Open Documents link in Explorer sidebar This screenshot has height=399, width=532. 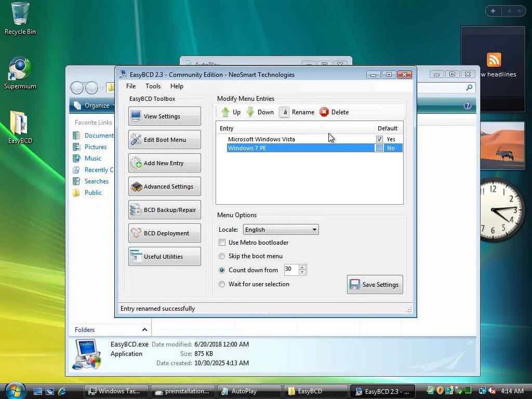click(94, 136)
